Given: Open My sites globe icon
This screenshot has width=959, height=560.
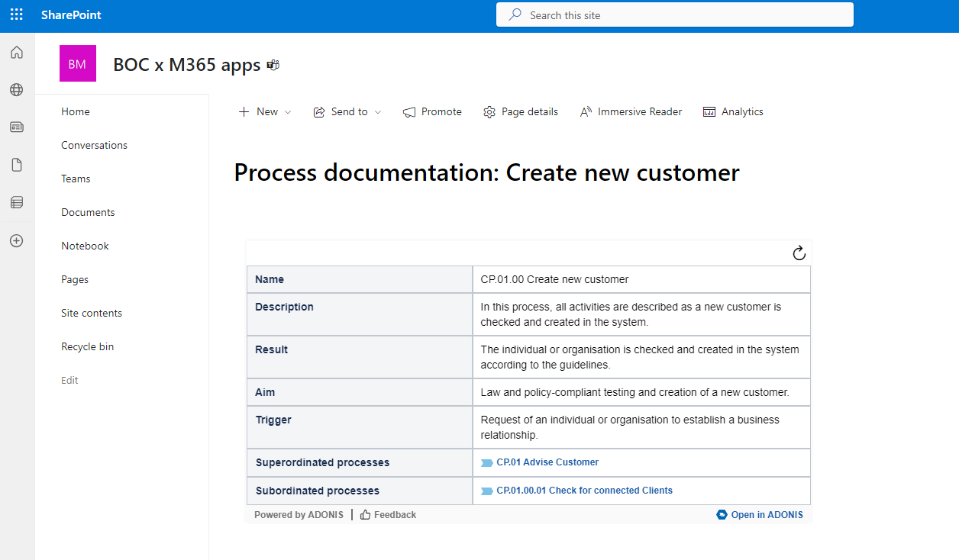Looking at the screenshot, I should click(17, 90).
